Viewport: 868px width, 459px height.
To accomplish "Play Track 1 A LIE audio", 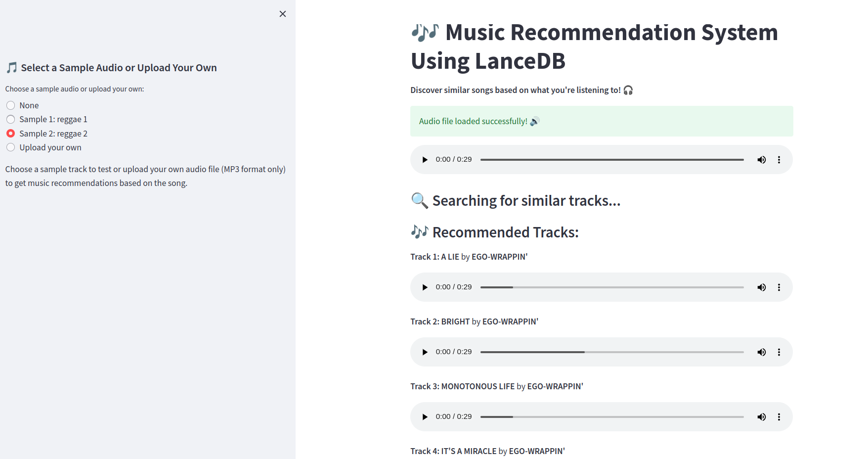I will click(425, 287).
